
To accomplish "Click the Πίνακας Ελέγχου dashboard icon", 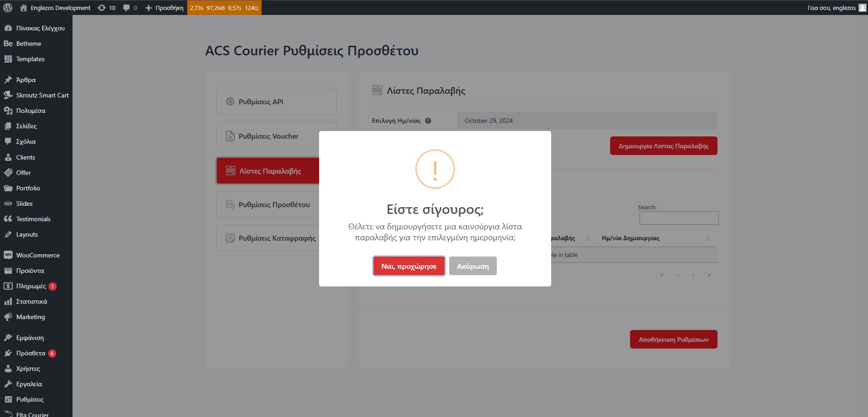I will tap(8, 28).
